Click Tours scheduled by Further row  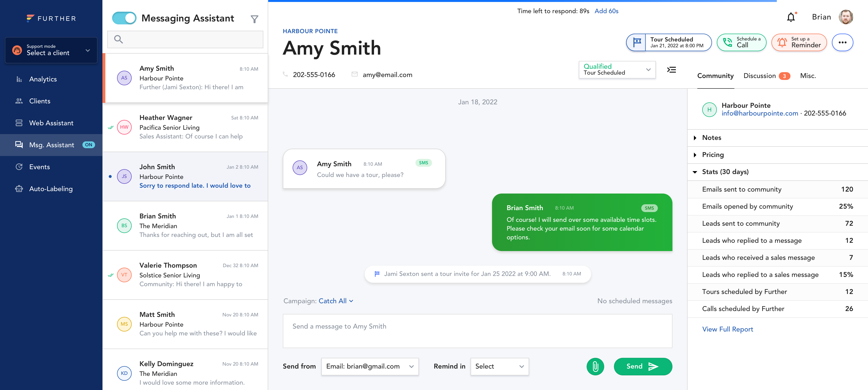point(777,292)
